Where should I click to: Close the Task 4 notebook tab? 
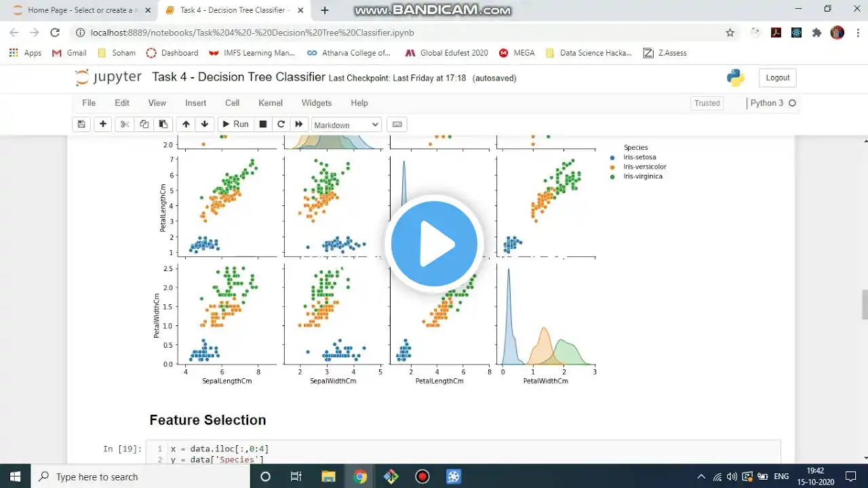pyautogui.click(x=300, y=10)
